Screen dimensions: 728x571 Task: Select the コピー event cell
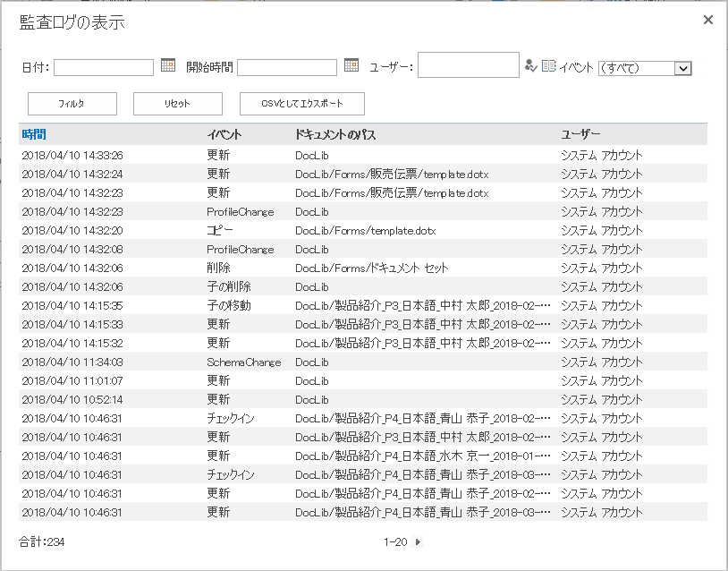pos(220,230)
